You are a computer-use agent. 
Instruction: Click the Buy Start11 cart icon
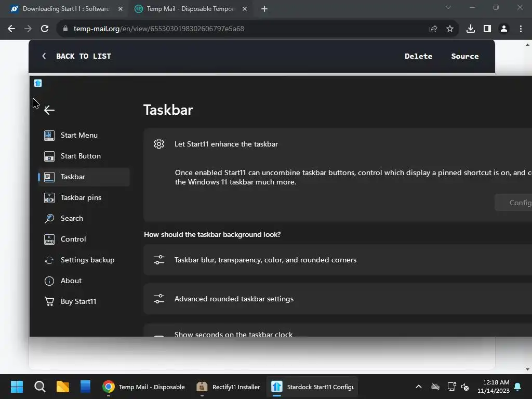pyautogui.click(x=49, y=302)
